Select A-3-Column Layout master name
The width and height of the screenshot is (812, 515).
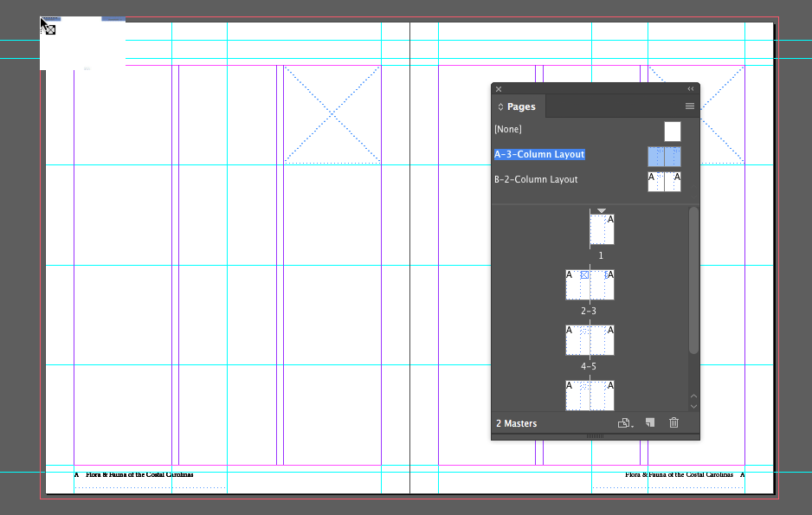[x=539, y=154]
